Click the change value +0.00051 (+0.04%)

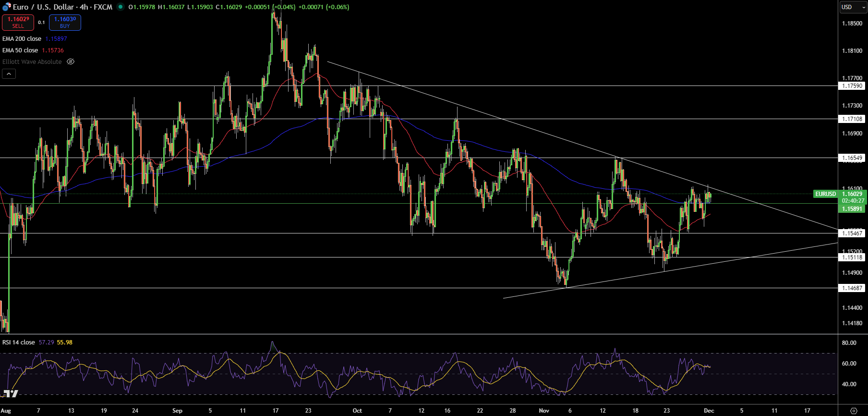(270, 7)
